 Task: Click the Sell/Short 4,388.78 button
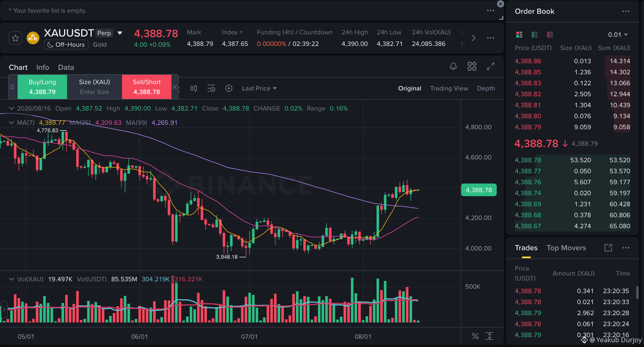(147, 87)
